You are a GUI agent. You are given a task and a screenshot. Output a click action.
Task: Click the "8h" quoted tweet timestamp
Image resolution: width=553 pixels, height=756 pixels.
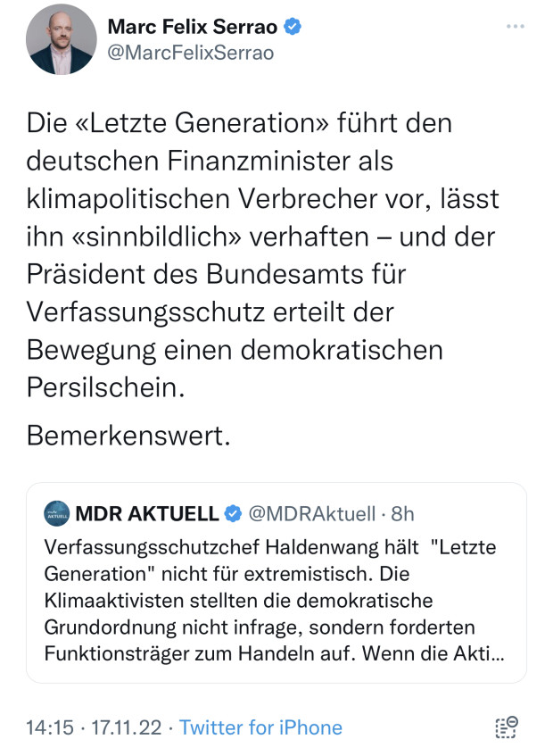pos(403,513)
